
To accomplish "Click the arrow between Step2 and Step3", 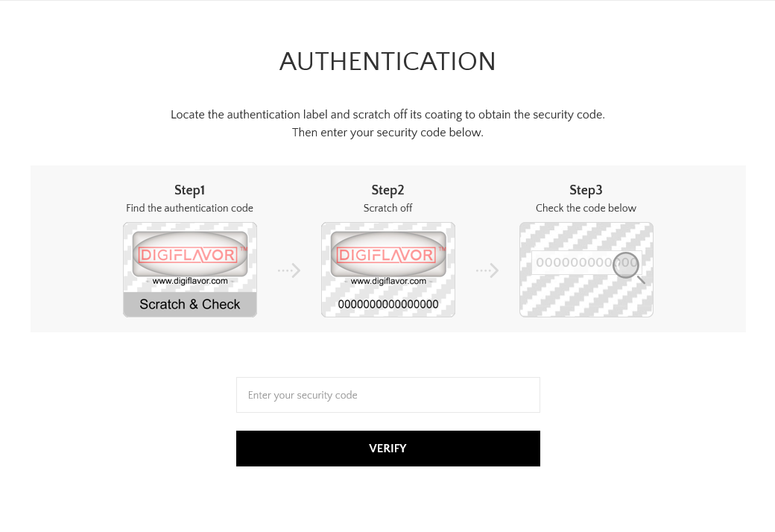I will coord(487,270).
